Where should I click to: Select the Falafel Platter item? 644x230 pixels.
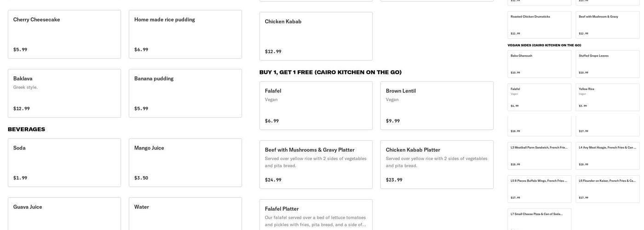pos(316,215)
